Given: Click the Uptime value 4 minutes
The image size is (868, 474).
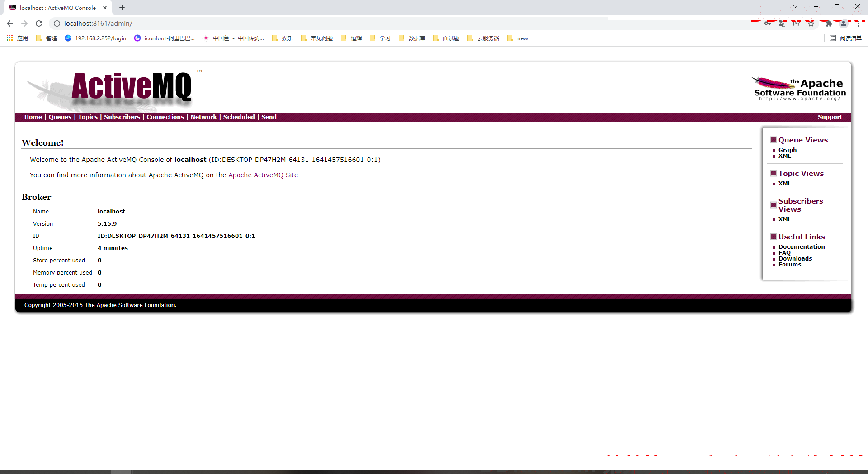Looking at the screenshot, I should point(113,248).
